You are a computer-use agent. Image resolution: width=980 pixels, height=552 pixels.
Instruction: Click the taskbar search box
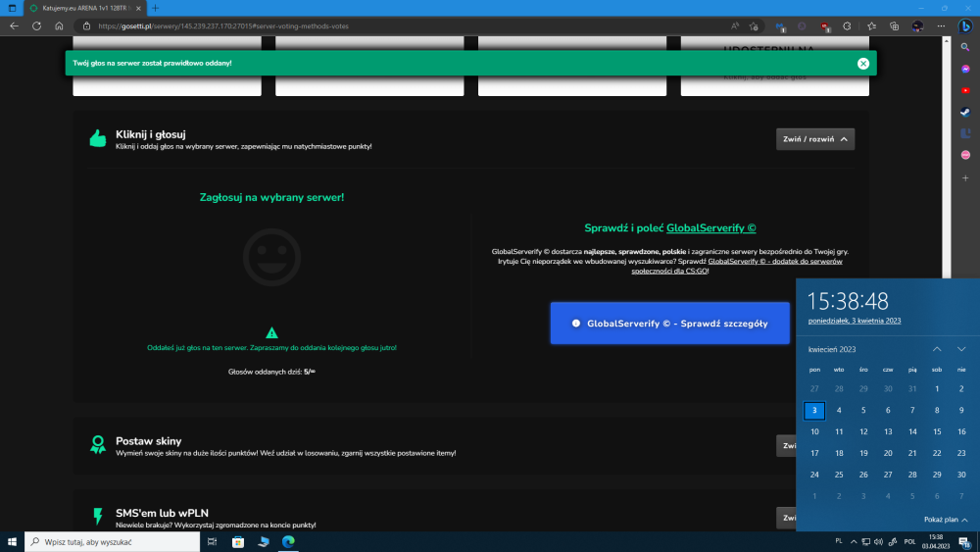click(113, 542)
